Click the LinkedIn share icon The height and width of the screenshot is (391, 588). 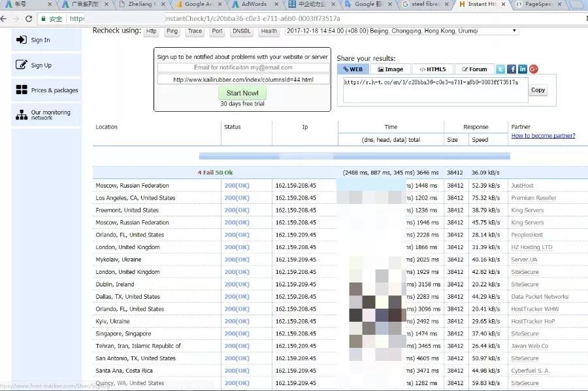pos(523,69)
